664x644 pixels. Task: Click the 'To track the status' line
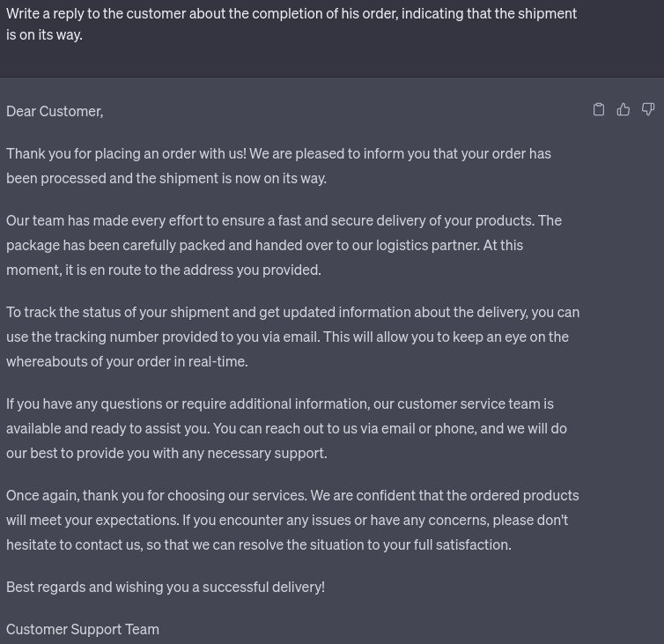click(x=292, y=312)
